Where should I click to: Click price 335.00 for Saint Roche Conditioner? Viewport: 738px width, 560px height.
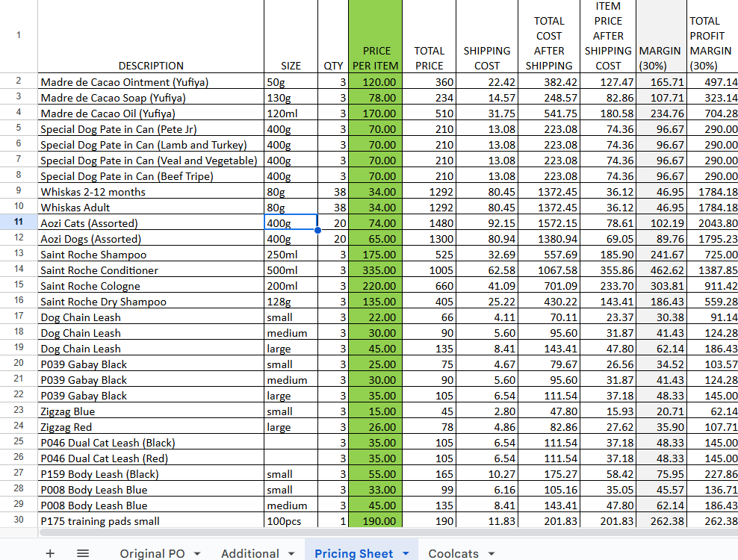coord(376,270)
